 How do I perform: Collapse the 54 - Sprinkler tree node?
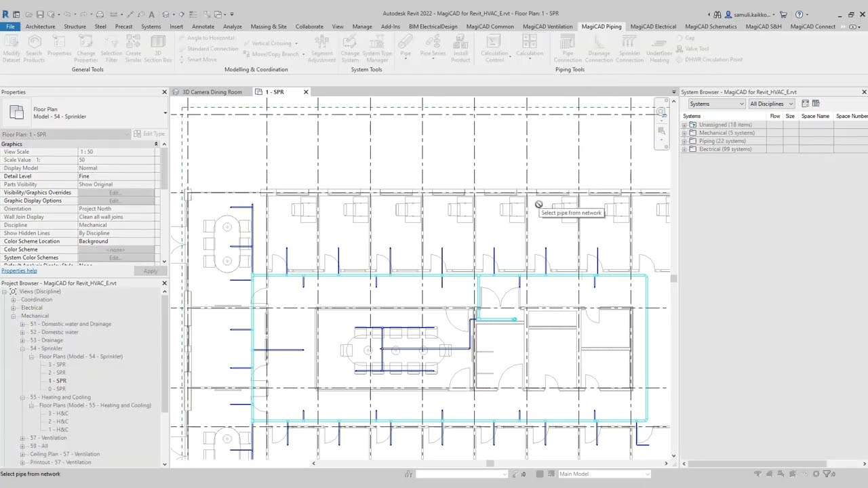[22, 348]
